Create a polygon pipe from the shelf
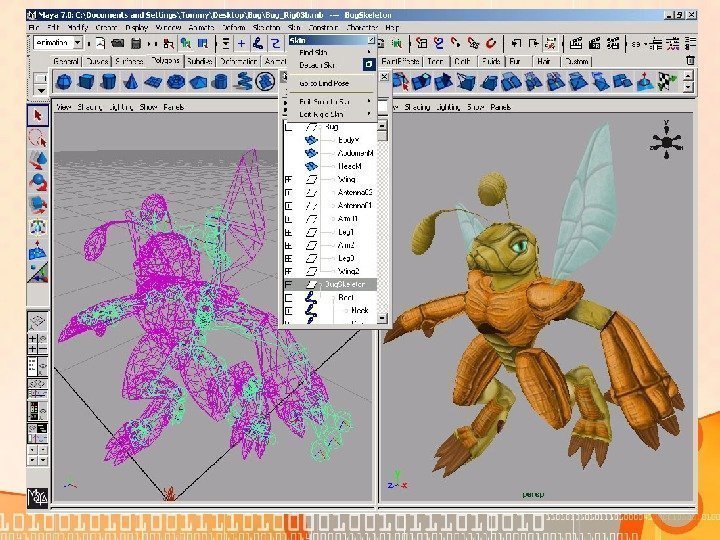This screenshot has height=540, width=720. (220, 82)
